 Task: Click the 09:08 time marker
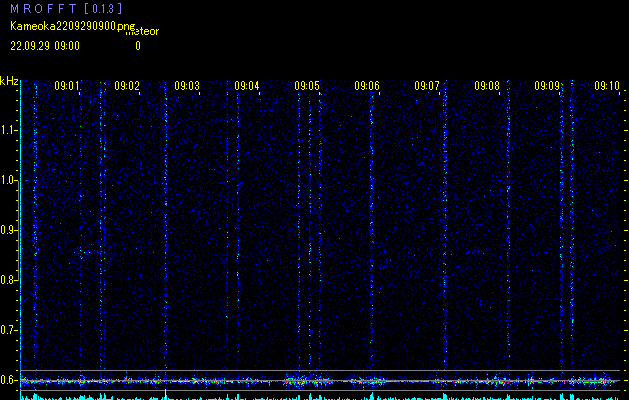(x=487, y=86)
